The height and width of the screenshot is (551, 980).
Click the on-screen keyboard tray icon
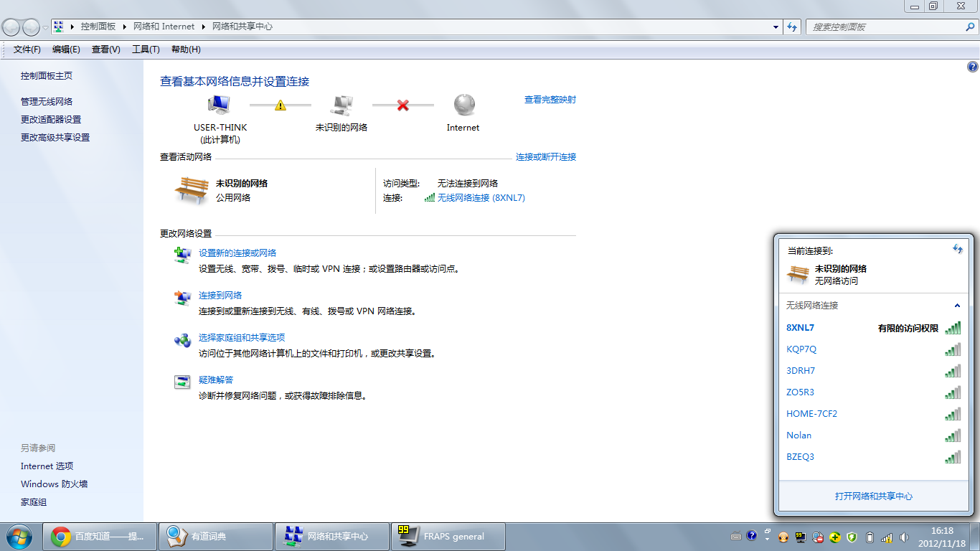(x=736, y=536)
